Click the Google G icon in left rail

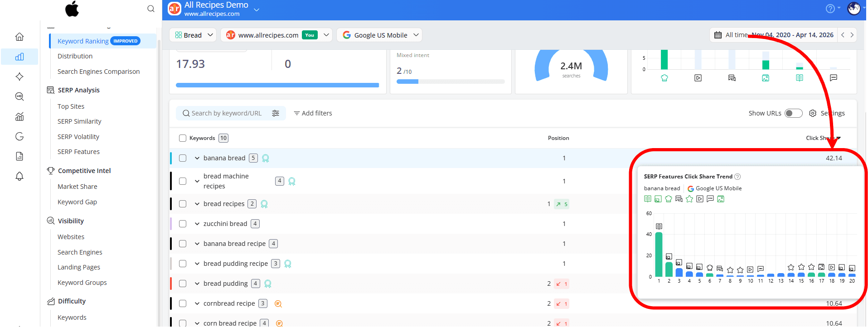(19, 136)
